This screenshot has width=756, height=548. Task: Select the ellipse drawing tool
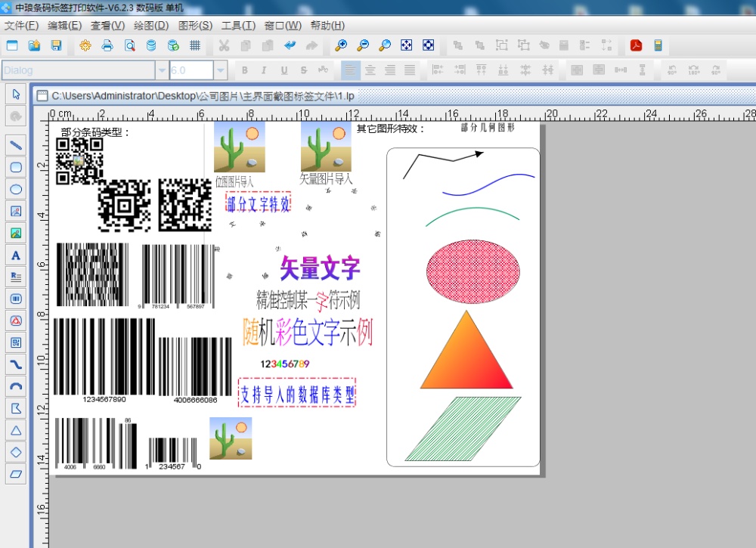click(x=16, y=189)
